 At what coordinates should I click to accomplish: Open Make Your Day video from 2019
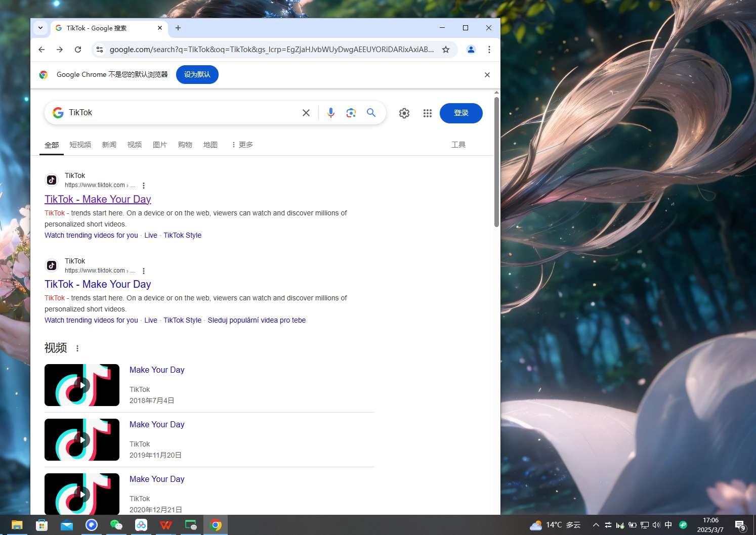[157, 424]
